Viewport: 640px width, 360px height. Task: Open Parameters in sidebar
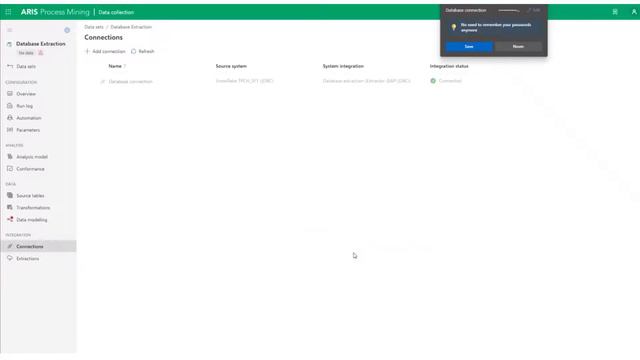click(28, 130)
